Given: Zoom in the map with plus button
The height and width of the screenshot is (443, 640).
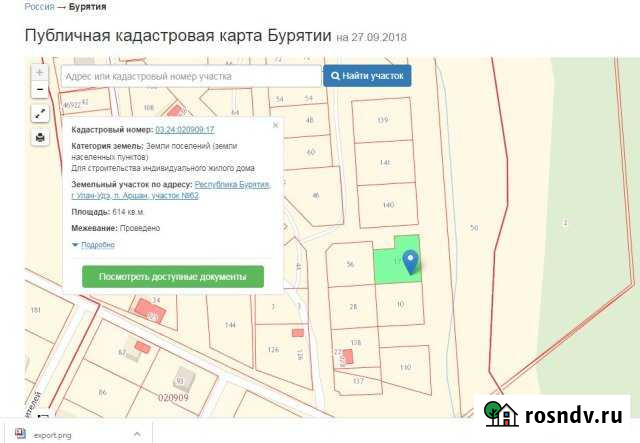Looking at the screenshot, I should [x=40, y=73].
